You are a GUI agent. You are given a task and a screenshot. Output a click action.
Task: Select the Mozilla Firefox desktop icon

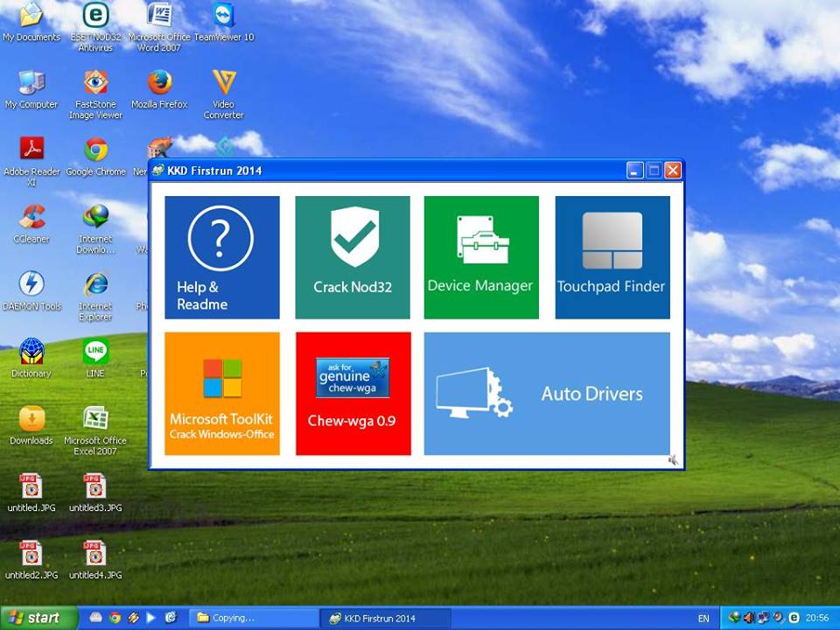[x=159, y=89]
